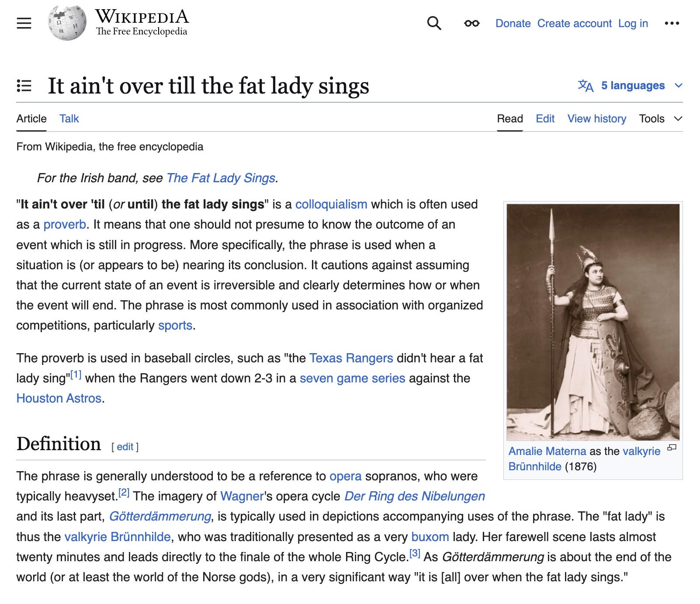Follow the Wagner link

pyautogui.click(x=242, y=496)
